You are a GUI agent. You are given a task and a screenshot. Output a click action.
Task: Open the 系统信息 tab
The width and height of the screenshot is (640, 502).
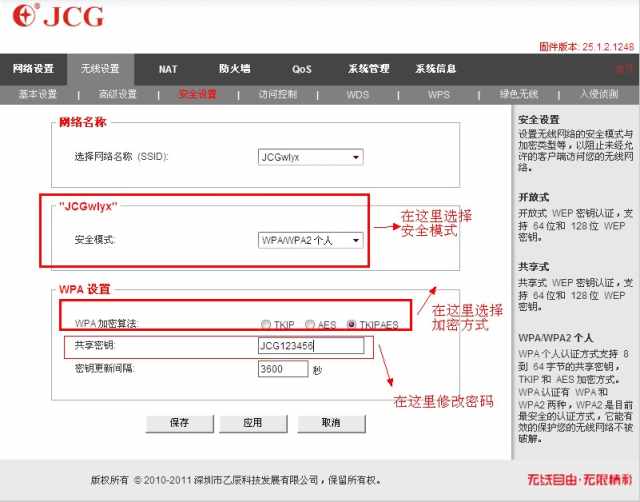pos(436,69)
